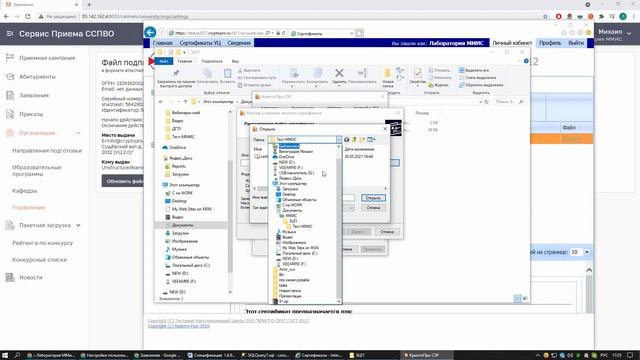Click the Explorer navigation pane scrollbar
640x360 pixels.
230,201
